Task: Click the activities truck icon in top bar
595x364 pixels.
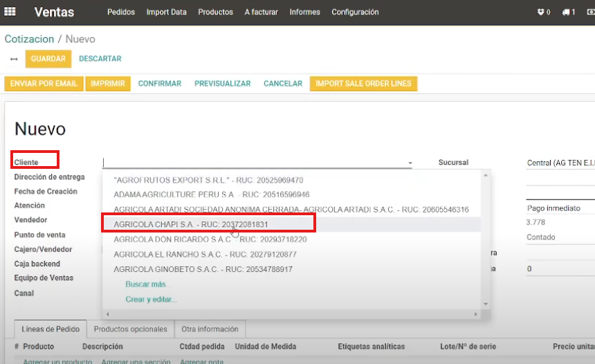Action: tap(569, 12)
